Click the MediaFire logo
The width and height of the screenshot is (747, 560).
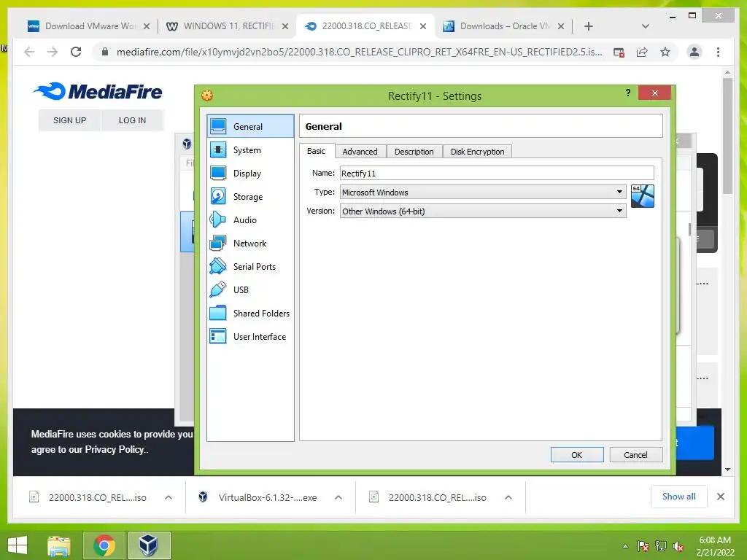coord(98,91)
